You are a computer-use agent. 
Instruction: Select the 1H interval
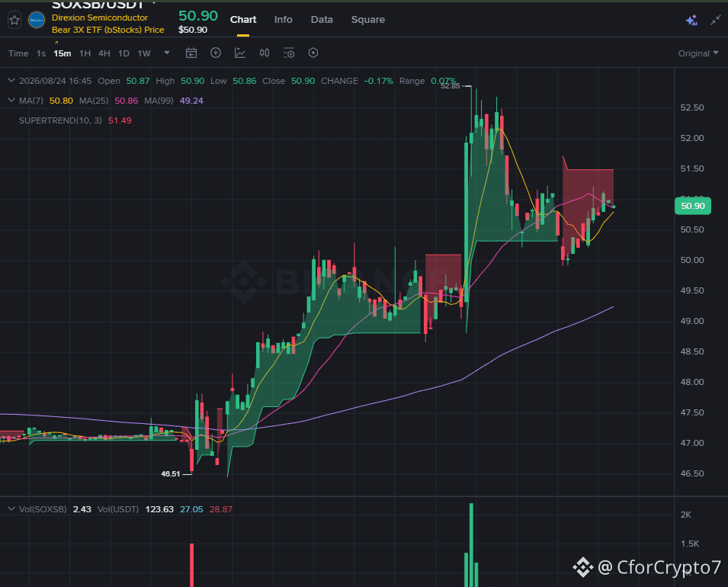[85, 53]
